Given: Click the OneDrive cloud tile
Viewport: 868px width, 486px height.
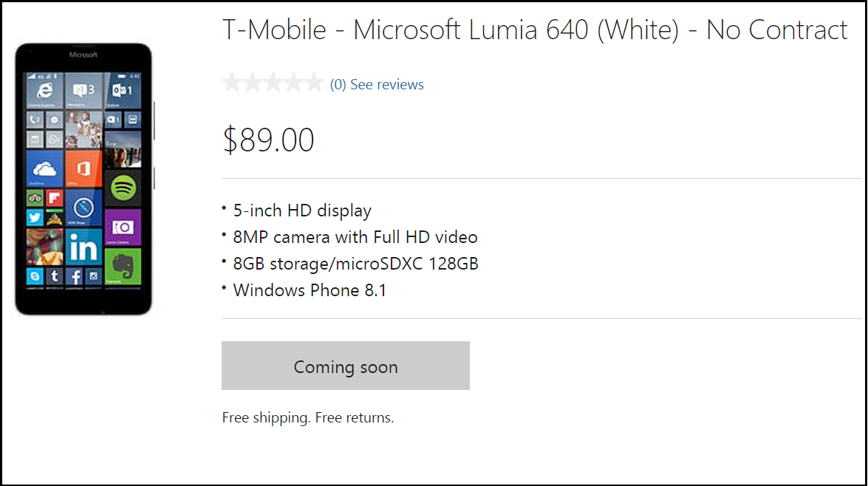Looking at the screenshot, I should coord(45,170).
